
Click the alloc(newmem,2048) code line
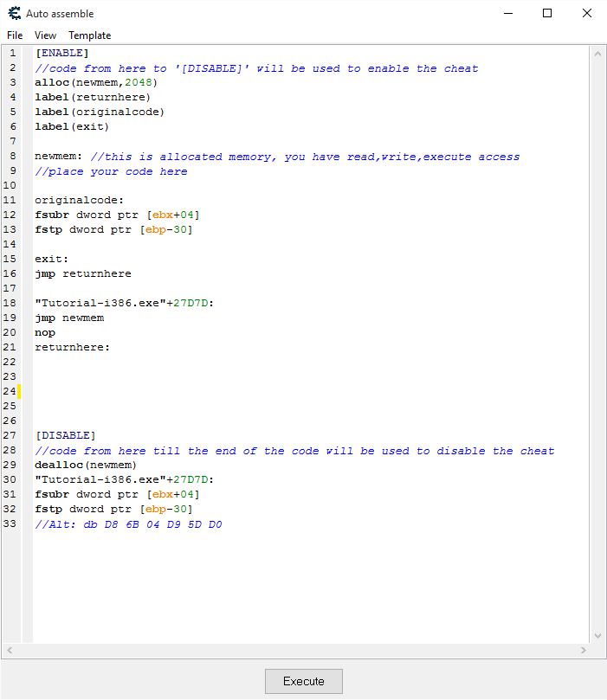click(x=96, y=82)
